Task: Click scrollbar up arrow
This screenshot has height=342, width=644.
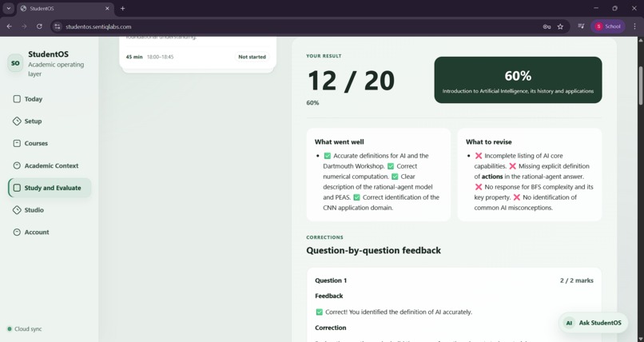Action: 640,40
